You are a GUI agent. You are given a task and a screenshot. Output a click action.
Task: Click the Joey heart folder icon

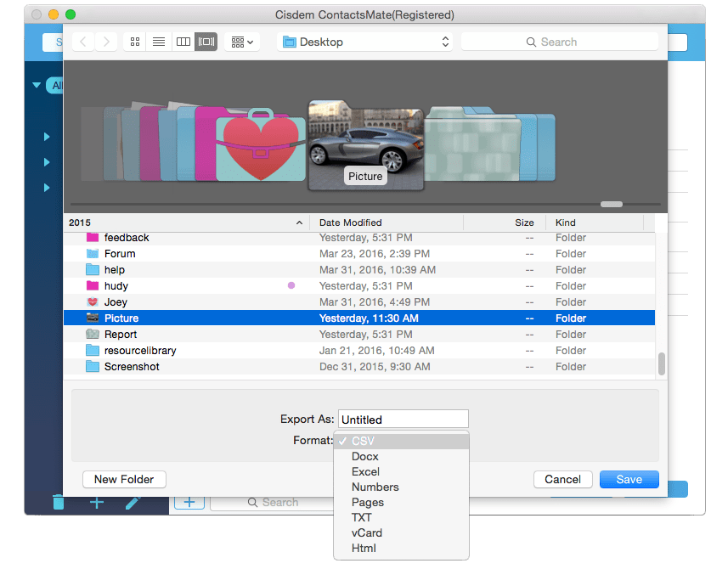[93, 301]
